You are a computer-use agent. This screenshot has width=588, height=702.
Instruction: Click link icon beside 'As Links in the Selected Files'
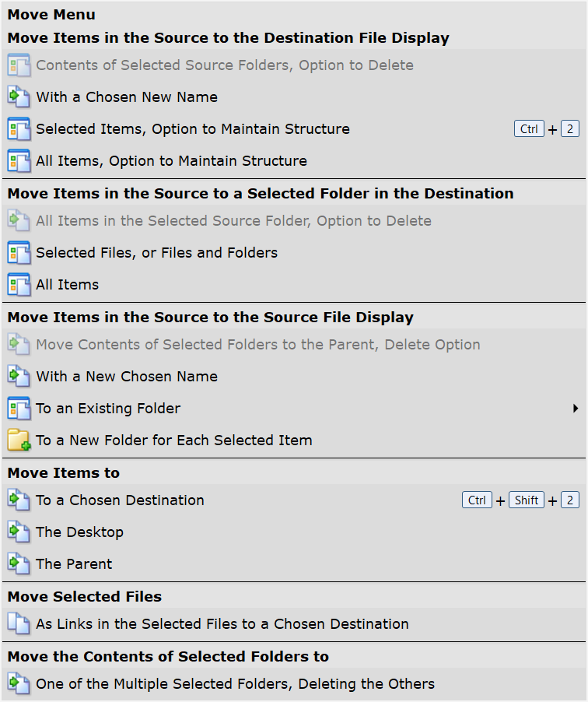[x=18, y=624]
